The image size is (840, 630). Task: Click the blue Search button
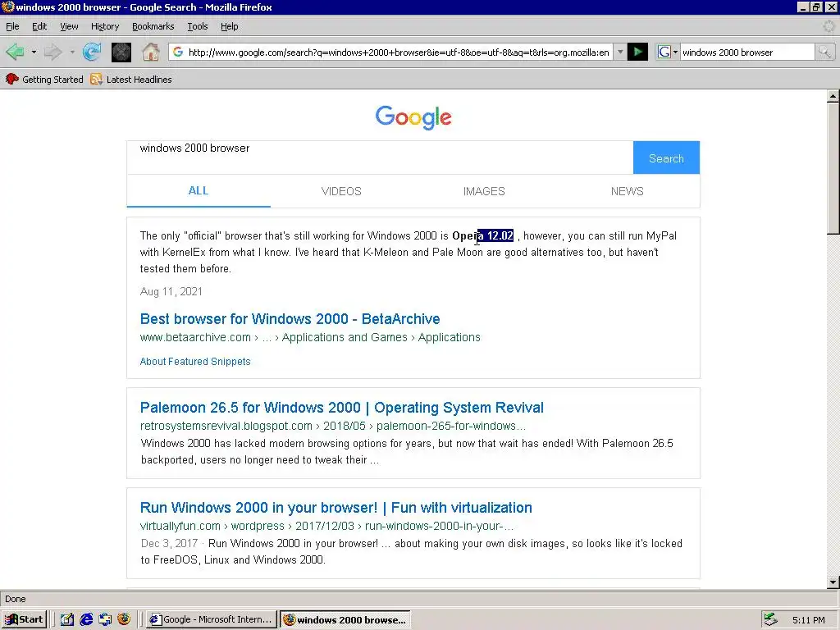666,158
